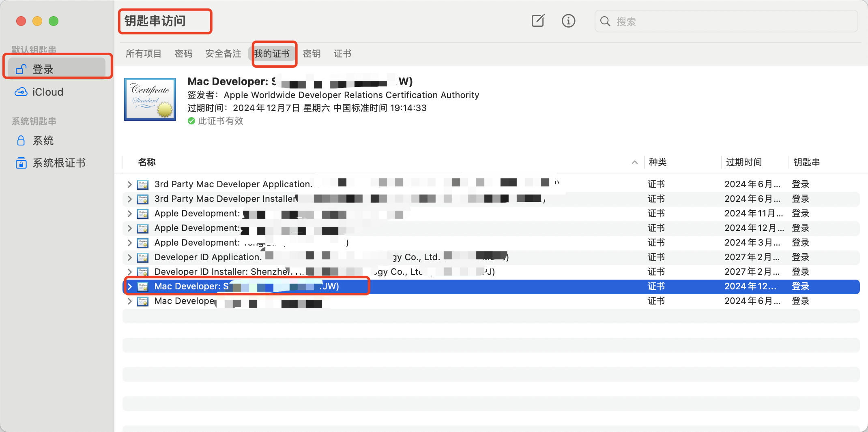The width and height of the screenshot is (868, 432).
Task: Click the green valid-certificate checkmark icon
Action: pyautogui.click(x=191, y=121)
